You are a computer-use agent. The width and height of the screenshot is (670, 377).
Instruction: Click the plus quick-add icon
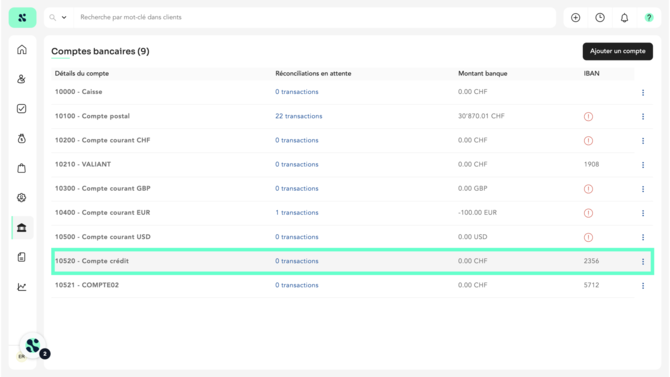pos(576,18)
